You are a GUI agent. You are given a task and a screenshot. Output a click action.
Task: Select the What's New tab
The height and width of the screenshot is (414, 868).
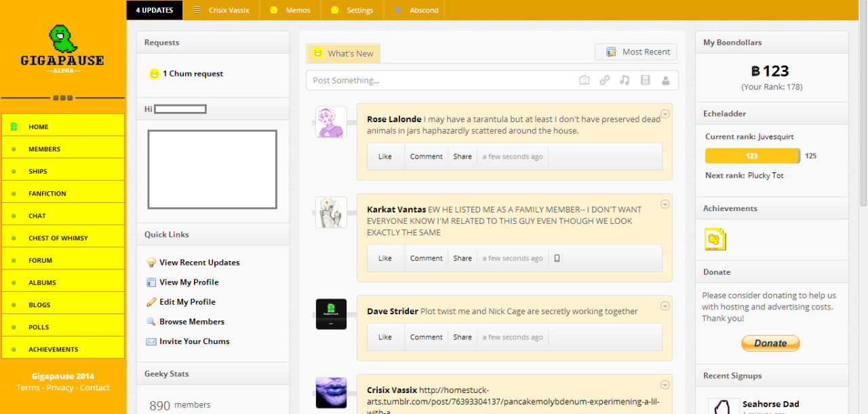point(343,54)
